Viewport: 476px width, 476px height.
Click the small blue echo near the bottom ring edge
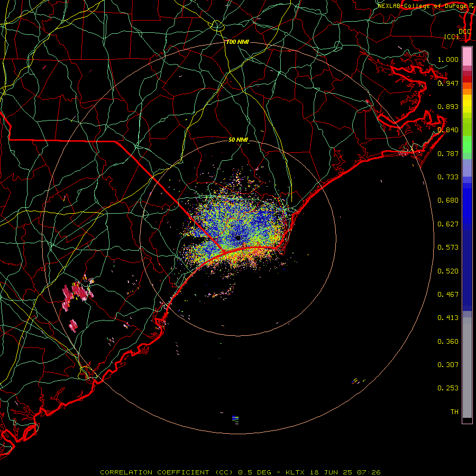click(234, 418)
